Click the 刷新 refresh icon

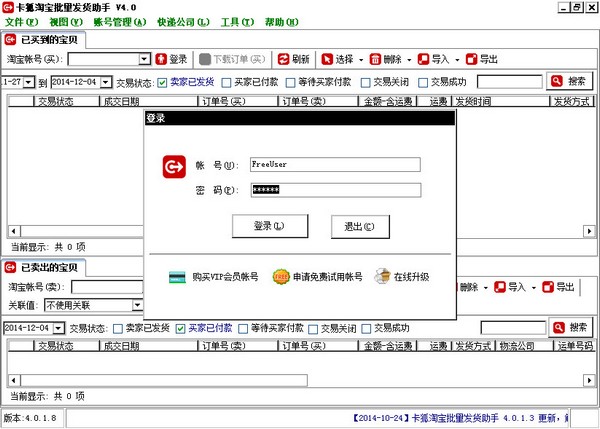[x=284, y=60]
